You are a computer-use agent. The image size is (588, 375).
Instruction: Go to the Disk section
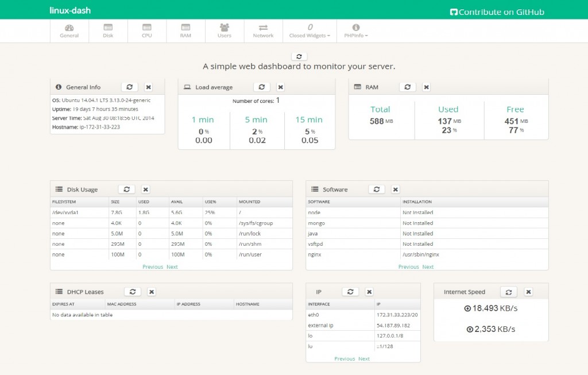[x=108, y=31]
